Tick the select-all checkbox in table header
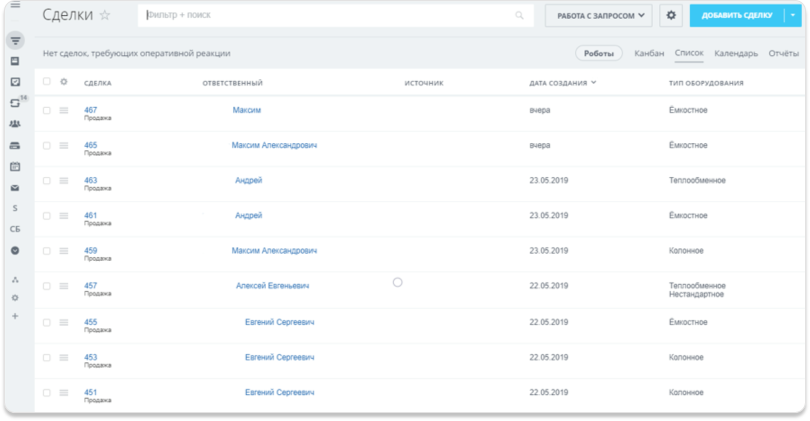Image resolution: width=810 pixels, height=421 pixels. click(x=47, y=82)
